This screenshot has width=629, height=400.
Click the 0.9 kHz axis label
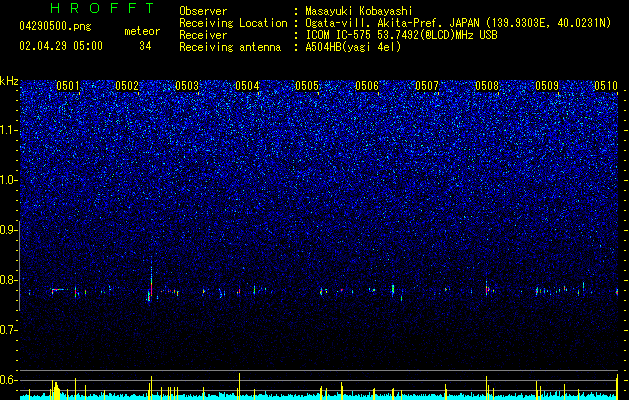click(x=8, y=230)
